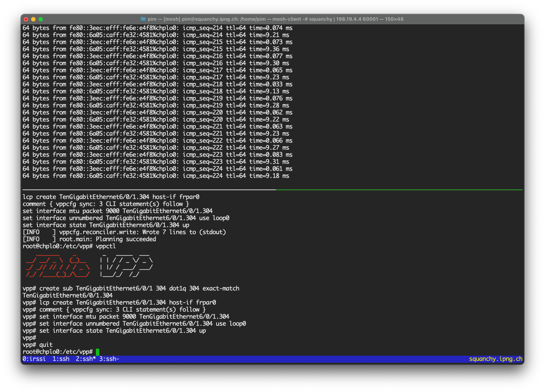Viewport: 545px width, 392px height.
Task: Switch to tmux window 1:ssh
Action: click(x=61, y=359)
